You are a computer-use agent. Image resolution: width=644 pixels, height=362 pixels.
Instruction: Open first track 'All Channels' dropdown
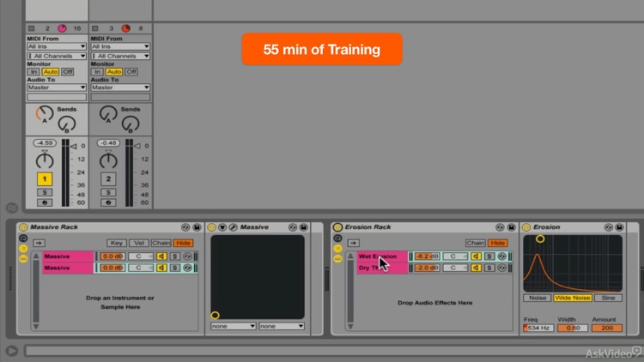(57, 56)
